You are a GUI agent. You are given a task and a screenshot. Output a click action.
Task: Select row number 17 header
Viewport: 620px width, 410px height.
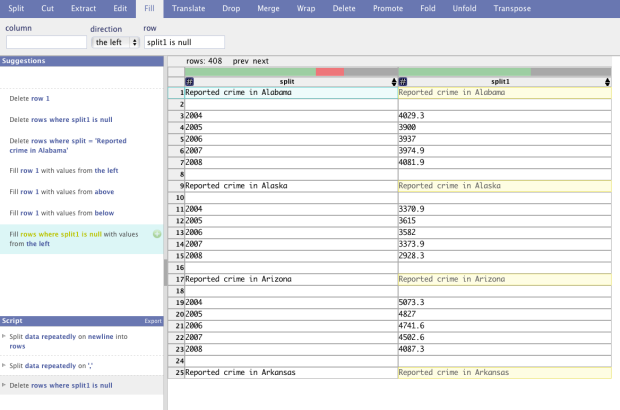click(x=176, y=279)
